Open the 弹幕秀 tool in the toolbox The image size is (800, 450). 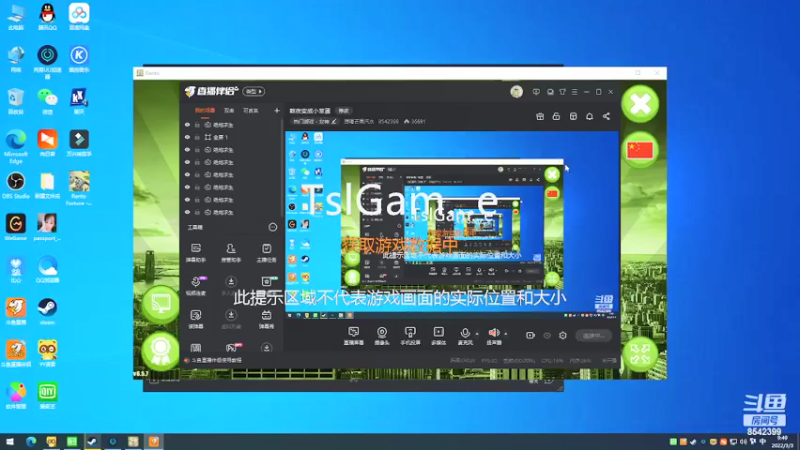[x=266, y=319]
